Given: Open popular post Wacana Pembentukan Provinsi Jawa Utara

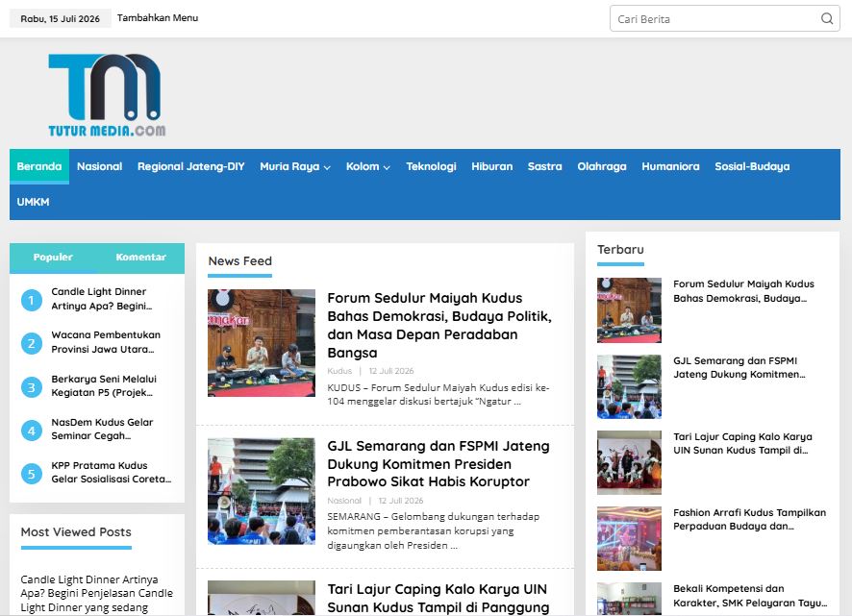Looking at the screenshot, I should click(x=106, y=342).
